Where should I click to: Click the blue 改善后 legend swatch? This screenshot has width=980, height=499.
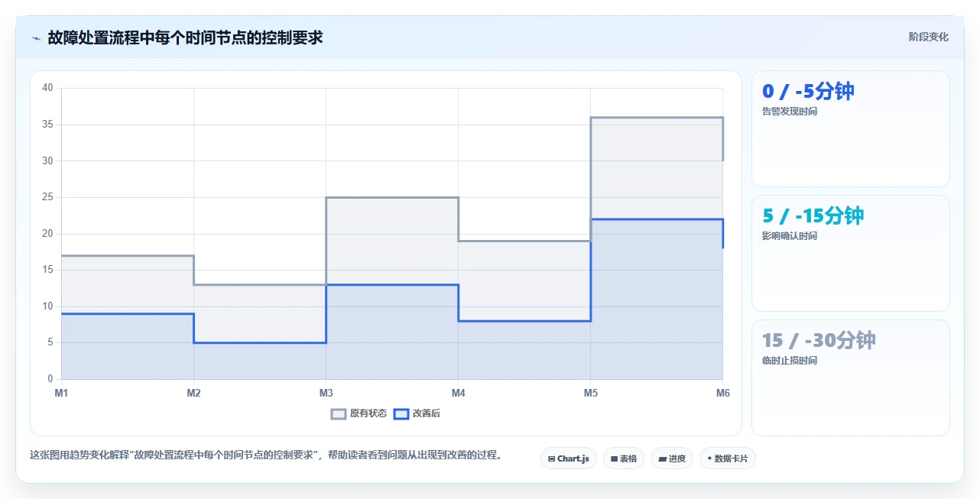(401, 413)
